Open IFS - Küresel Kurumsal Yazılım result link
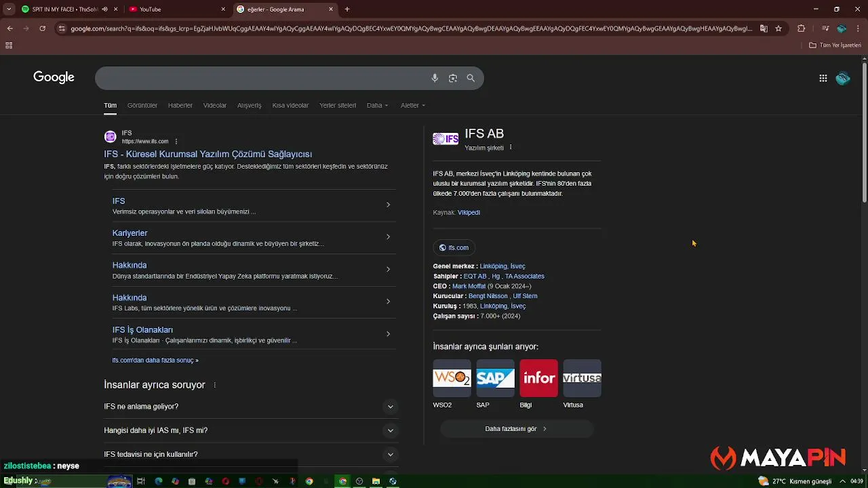This screenshot has height=488, width=868. [x=208, y=154]
